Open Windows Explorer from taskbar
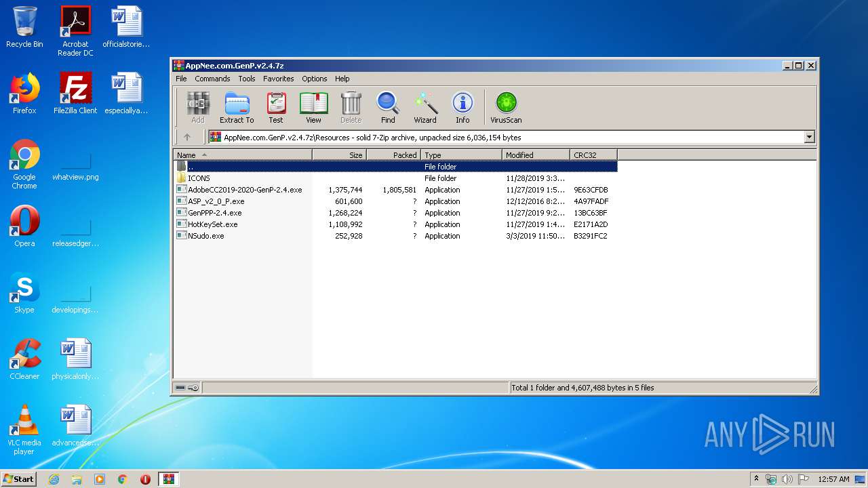This screenshot has width=868, height=488. coord(77,479)
